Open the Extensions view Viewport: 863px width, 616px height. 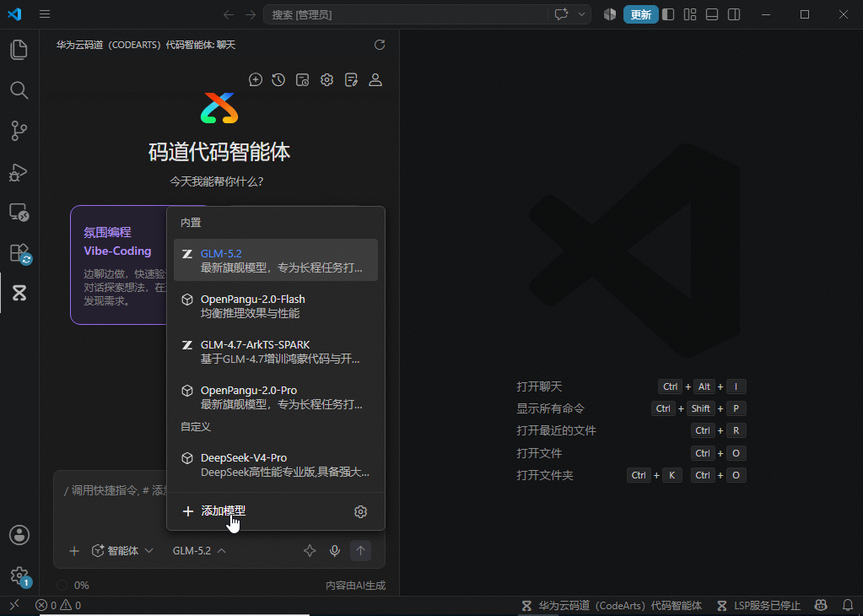coord(19,252)
